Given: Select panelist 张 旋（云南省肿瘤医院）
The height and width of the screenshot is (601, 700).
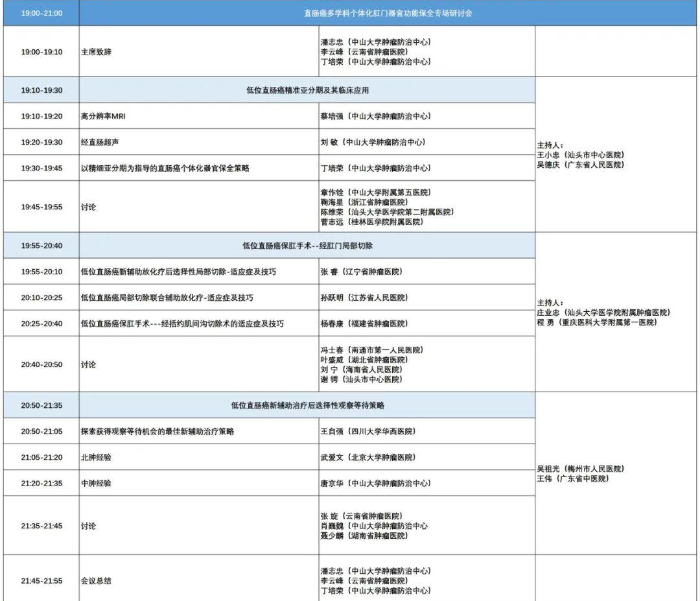Looking at the screenshot, I should coord(362,516).
